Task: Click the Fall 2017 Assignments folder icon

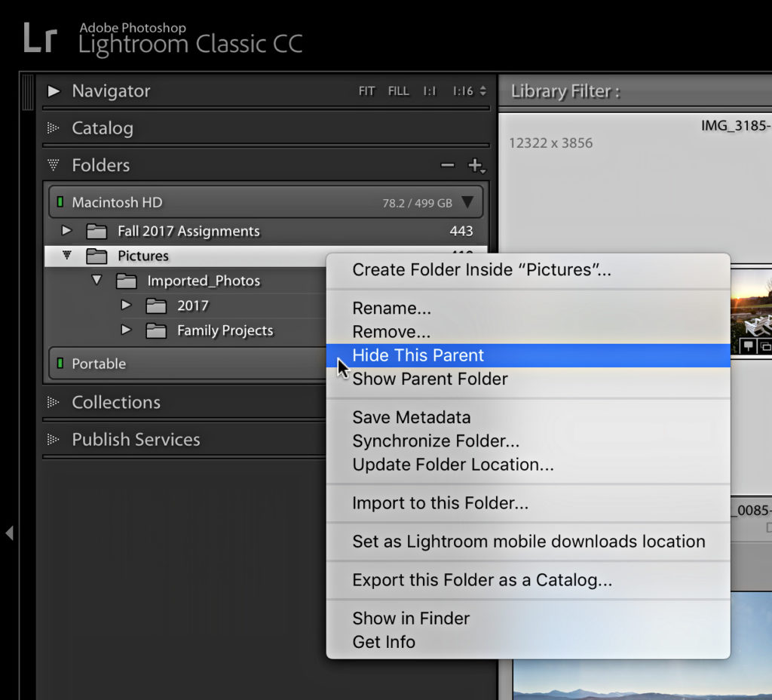Action: tap(96, 231)
